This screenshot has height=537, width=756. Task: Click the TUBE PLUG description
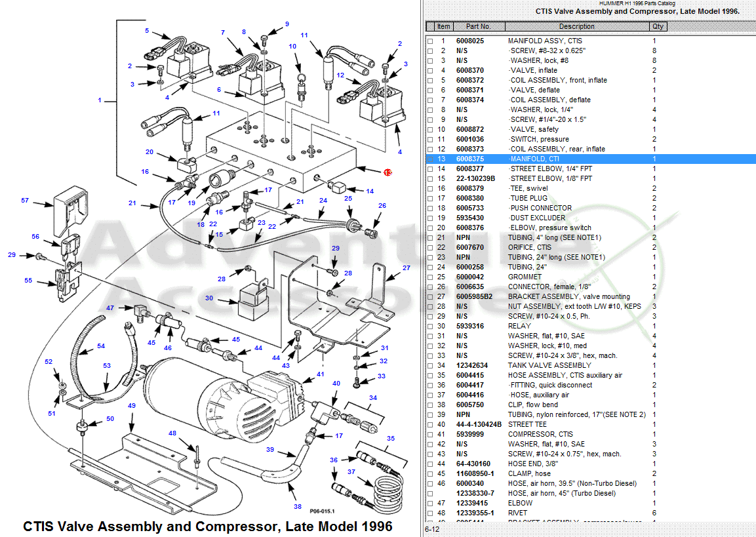529,198
